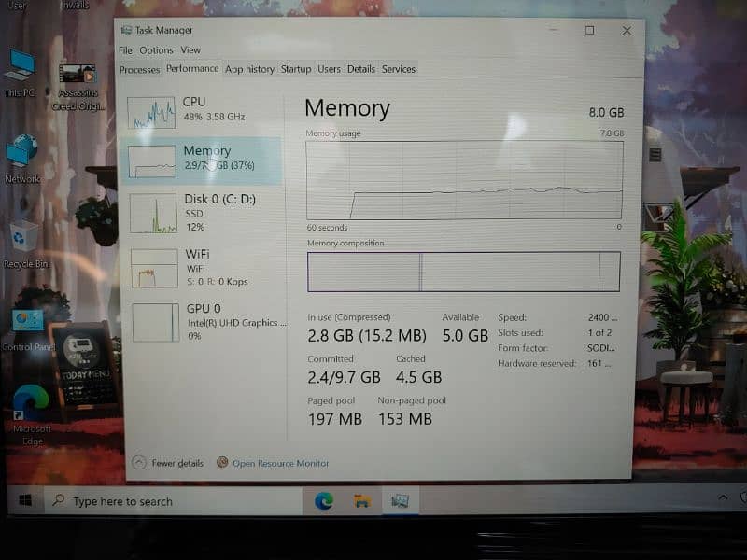Click the Resource Monitor icon
The height and width of the screenshot is (560, 747).
coord(222,462)
